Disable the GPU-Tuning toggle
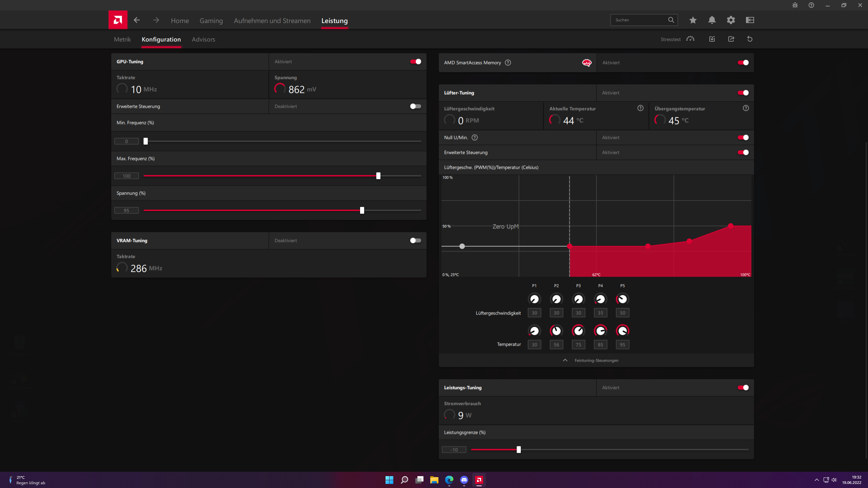 (415, 62)
